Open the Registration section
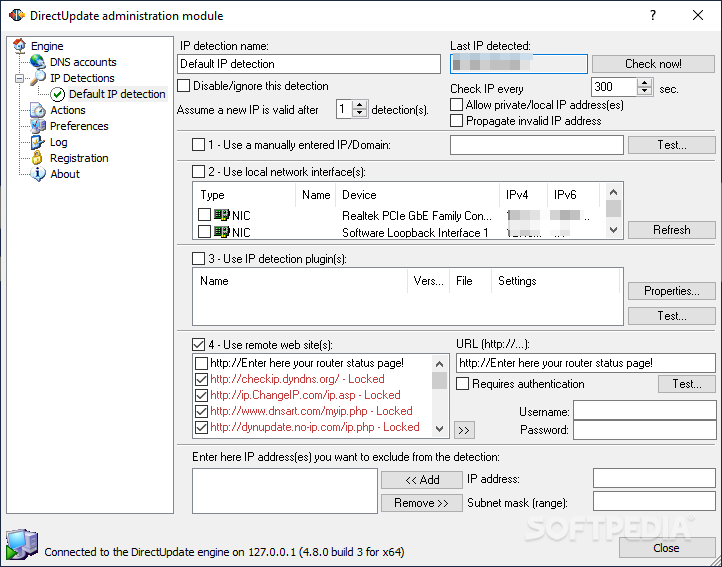The width and height of the screenshot is (722, 567). [79, 158]
